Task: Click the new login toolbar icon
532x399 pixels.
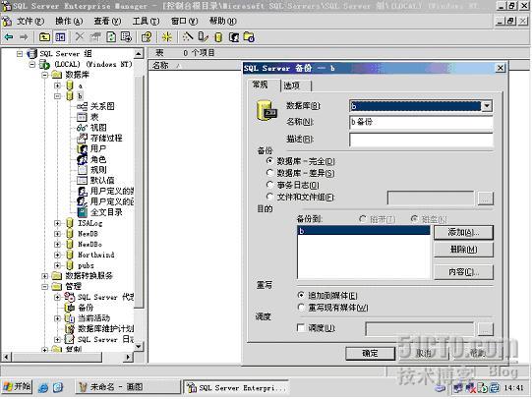Action: [x=234, y=37]
